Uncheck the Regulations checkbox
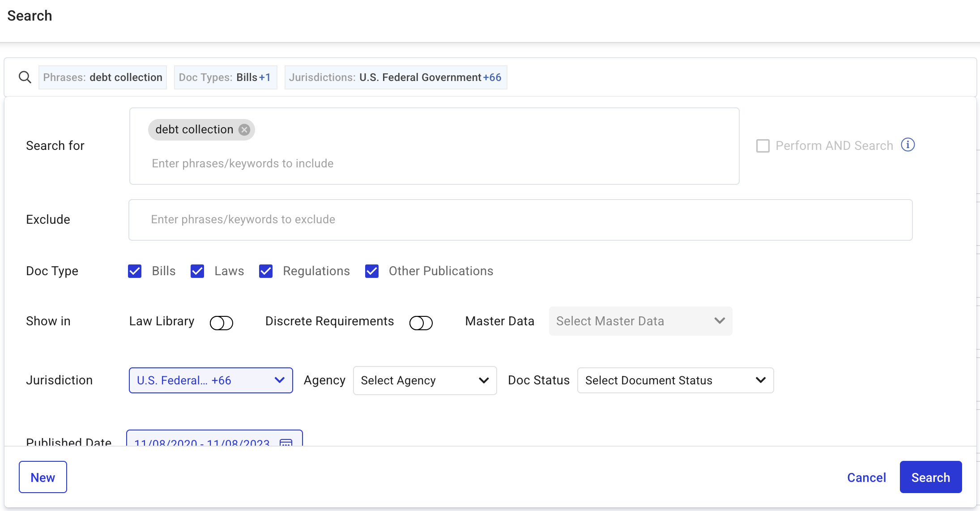Image resolution: width=980 pixels, height=511 pixels. tap(266, 271)
